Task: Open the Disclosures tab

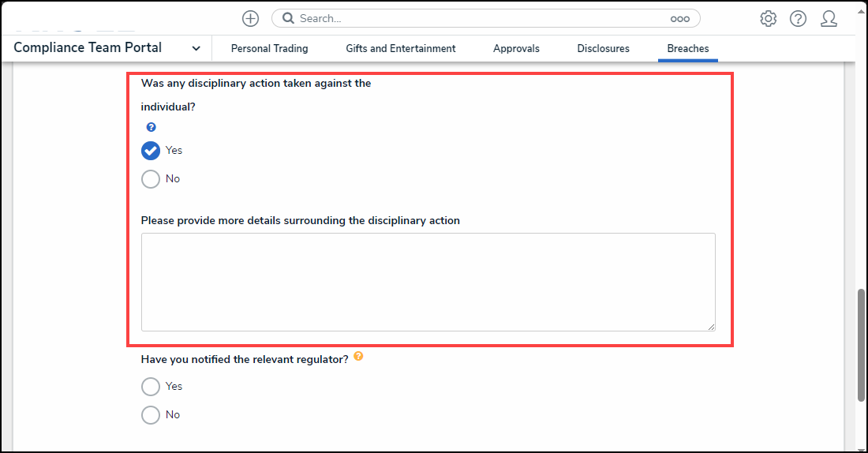Action: pos(603,48)
